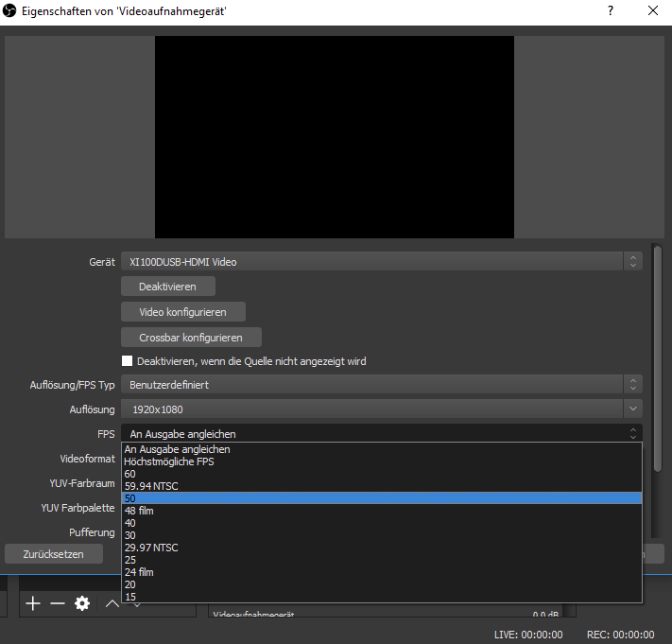Close the properties dialog window

coord(652,11)
